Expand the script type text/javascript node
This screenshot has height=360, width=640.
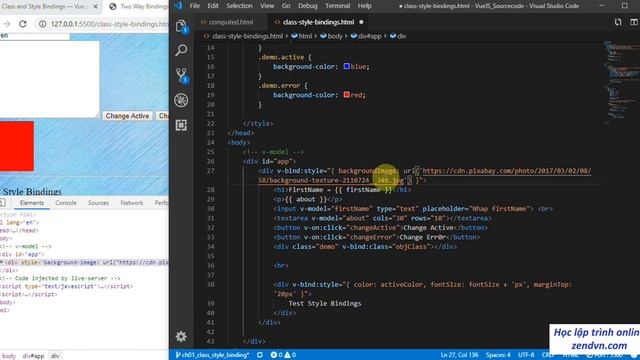point(66,287)
